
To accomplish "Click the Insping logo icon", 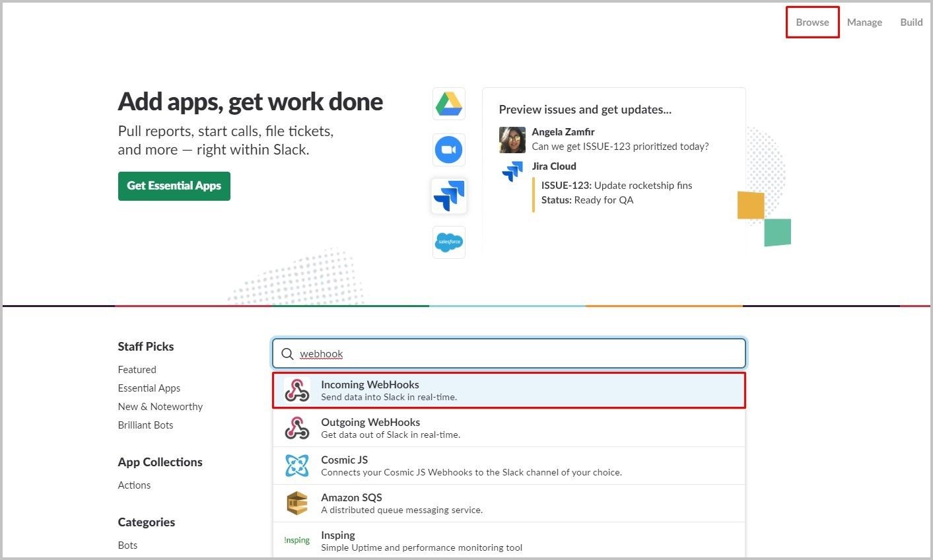I will tap(297, 540).
